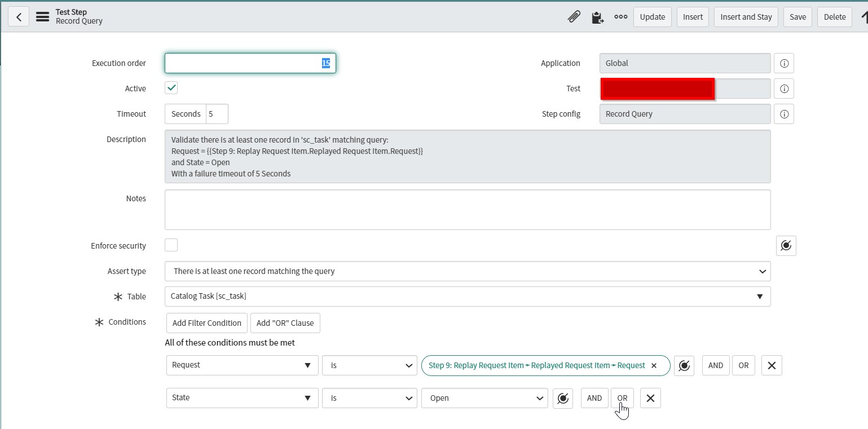Open the Table dropdown Catalog Task

pos(467,297)
